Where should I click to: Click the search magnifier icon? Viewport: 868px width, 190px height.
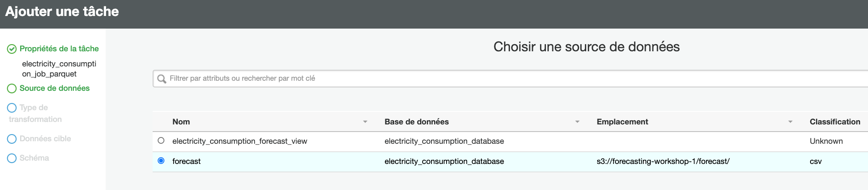point(162,79)
